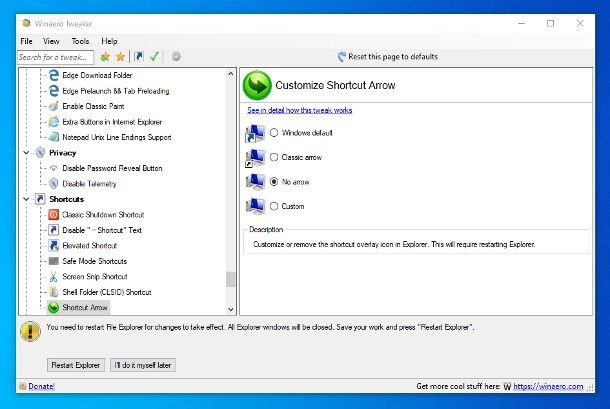Click the tree scrollbar down arrow
Image resolution: width=610 pixels, height=409 pixels.
point(231,310)
